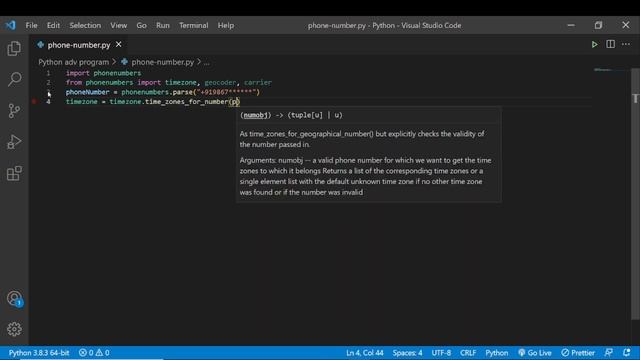Expand the breadcrumb ellipsis symbol
The height and width of the screenshot is (360, 640).
[x=207, y=62]
